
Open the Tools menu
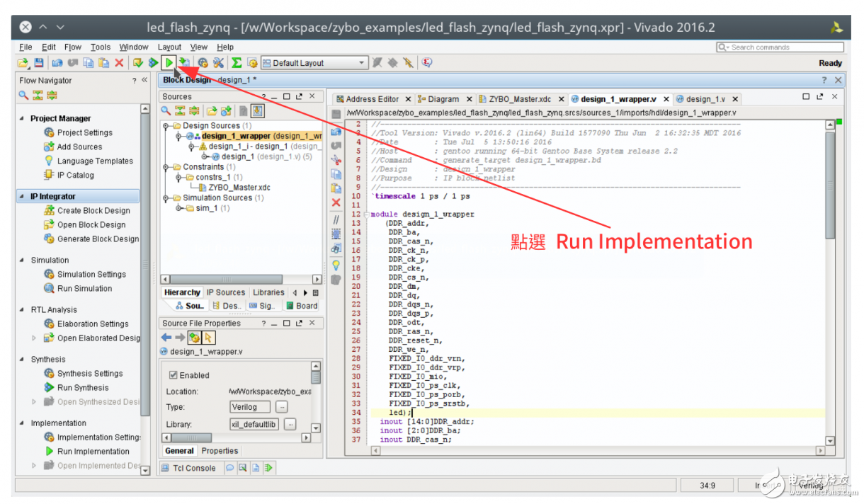(x=100, y=47)
